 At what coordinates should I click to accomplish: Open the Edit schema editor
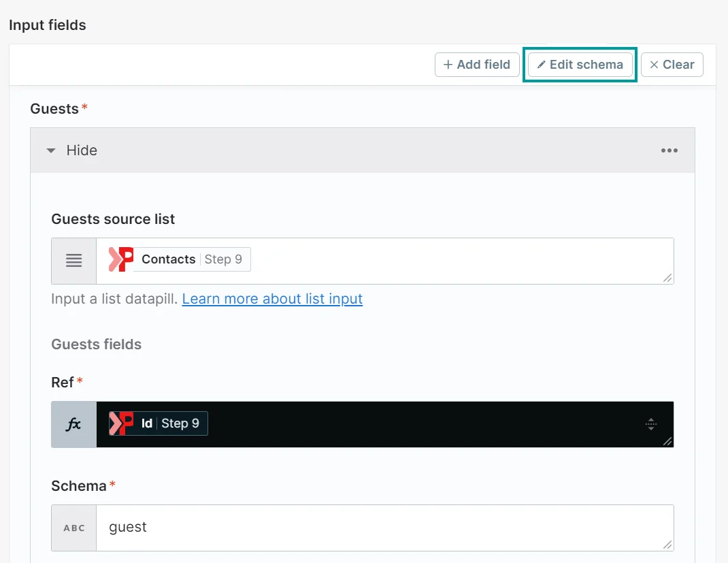click(580, 65)
